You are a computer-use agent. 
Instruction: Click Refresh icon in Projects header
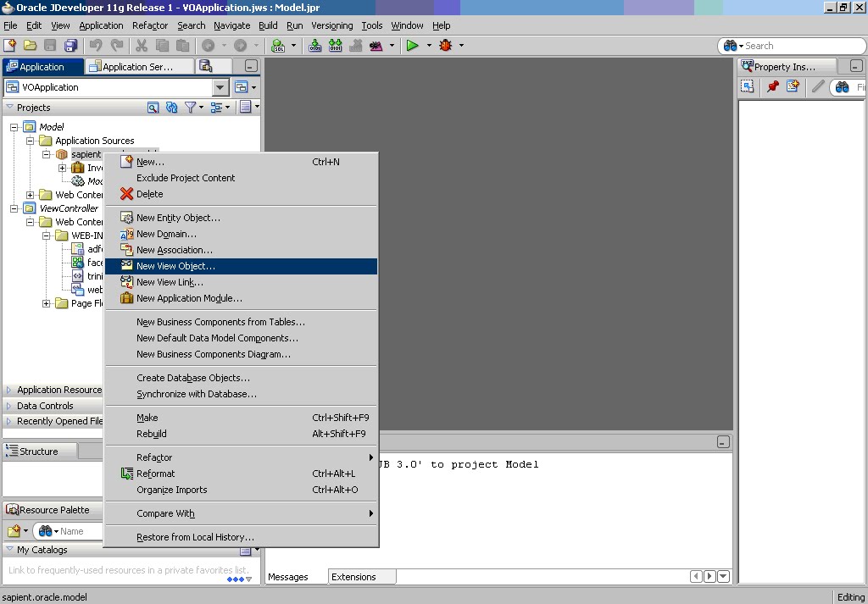point(171,108)
